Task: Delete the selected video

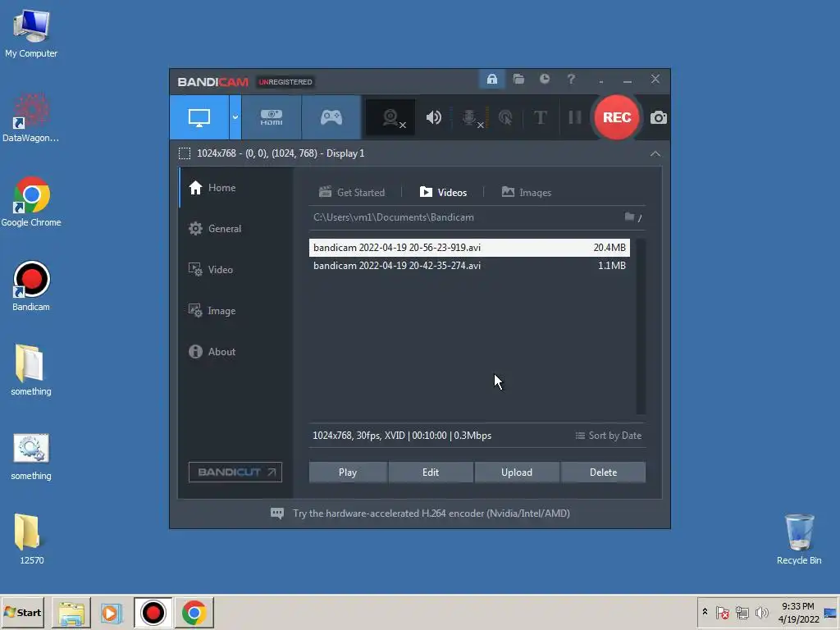Action: 603,472
